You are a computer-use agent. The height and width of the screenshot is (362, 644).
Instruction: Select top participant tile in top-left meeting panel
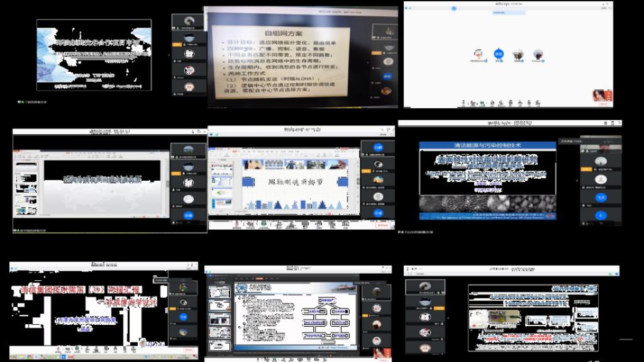187,22
